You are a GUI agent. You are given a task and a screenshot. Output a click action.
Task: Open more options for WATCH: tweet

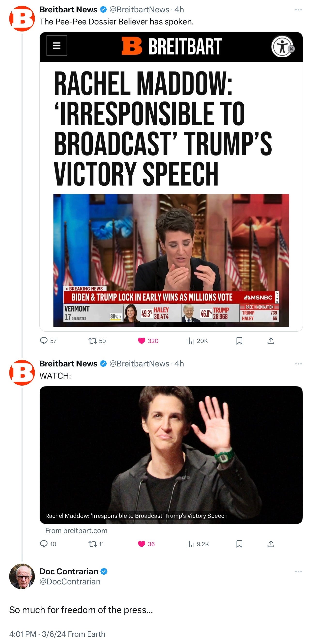click(x=298, y=364)
